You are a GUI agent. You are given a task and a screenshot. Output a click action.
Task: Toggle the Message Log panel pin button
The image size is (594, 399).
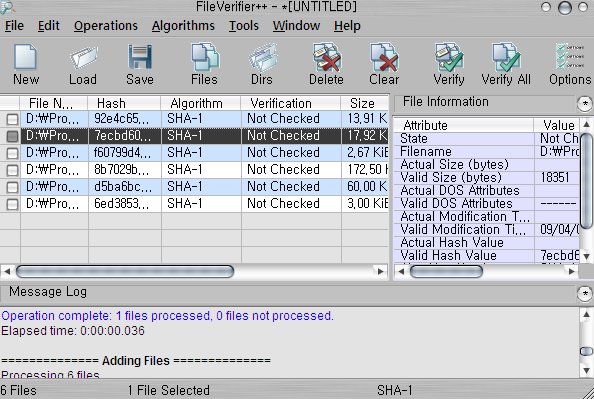[585, 293]
